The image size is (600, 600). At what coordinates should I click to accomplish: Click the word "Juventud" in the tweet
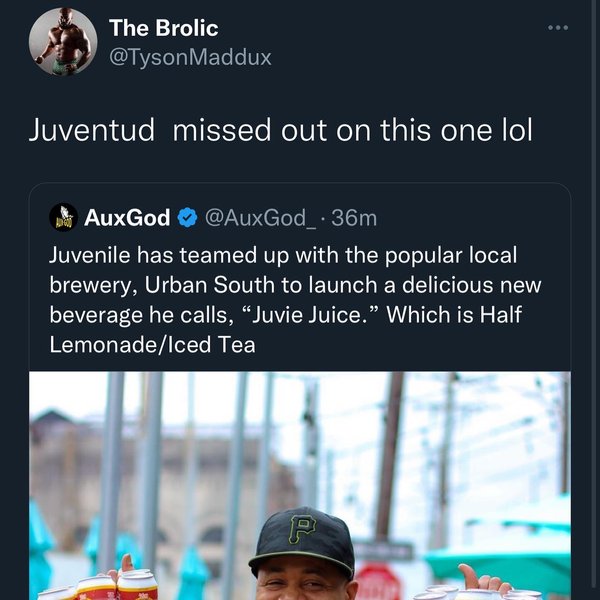[91, 131]
